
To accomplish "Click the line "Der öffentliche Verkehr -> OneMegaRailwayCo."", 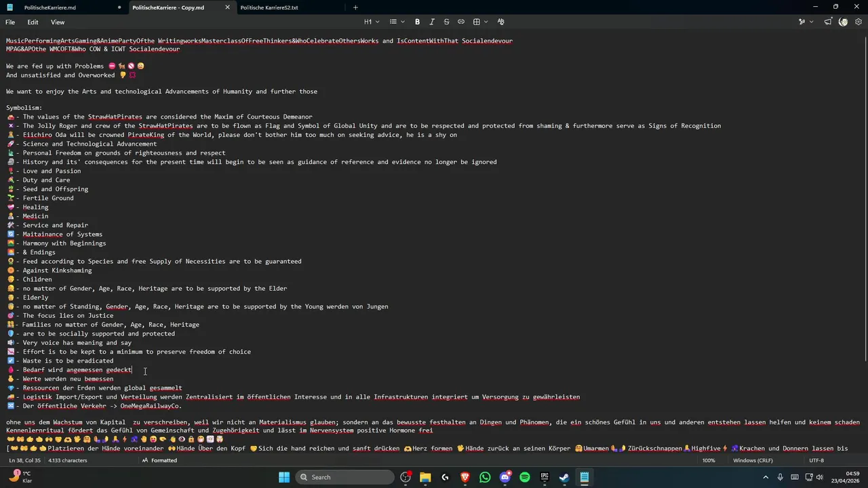I will click(x=102, y=406).
